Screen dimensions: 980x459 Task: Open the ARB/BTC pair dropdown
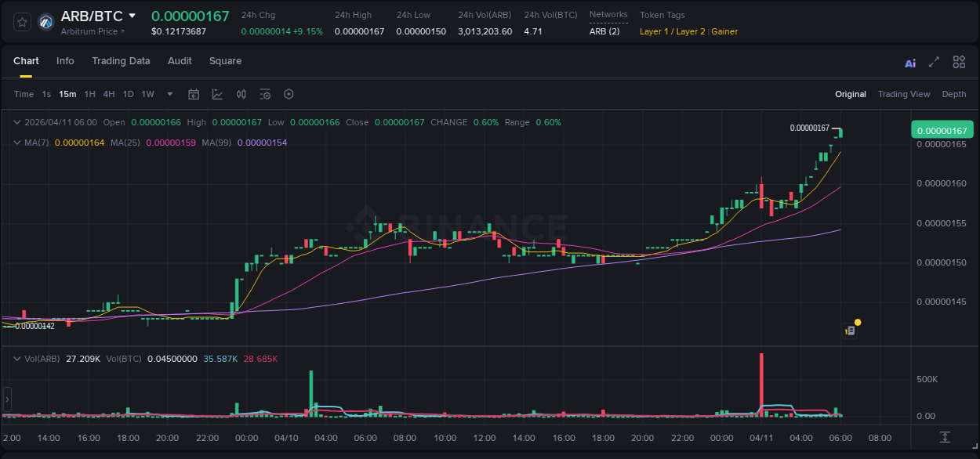pos(132,16)
